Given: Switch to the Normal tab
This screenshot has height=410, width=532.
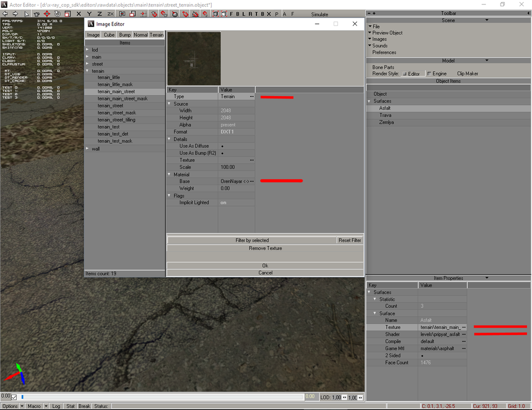Looking at the screenshot, I should pos(140,35).
